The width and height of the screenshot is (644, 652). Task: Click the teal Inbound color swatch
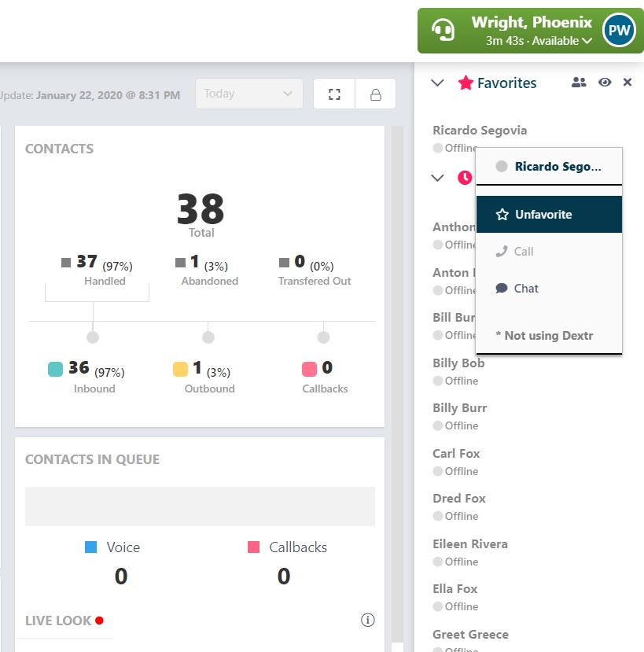click(x=55, y=369)
